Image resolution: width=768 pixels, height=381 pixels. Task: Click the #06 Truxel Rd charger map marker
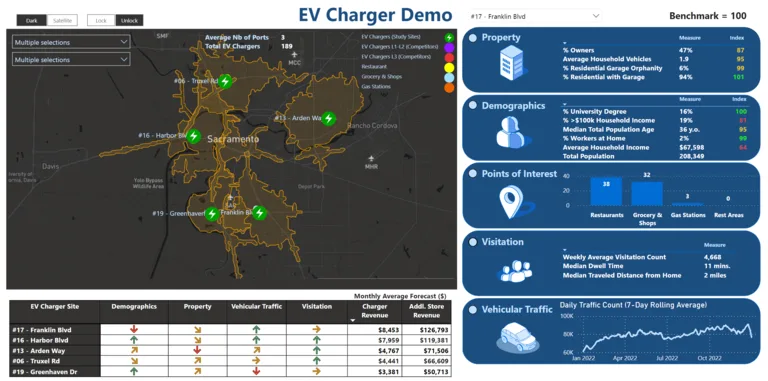(225, 81)
